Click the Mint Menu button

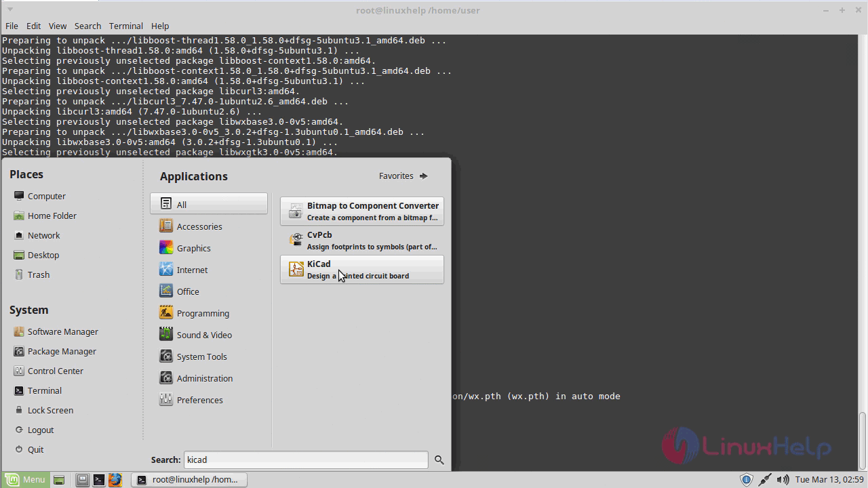(25, 479)
